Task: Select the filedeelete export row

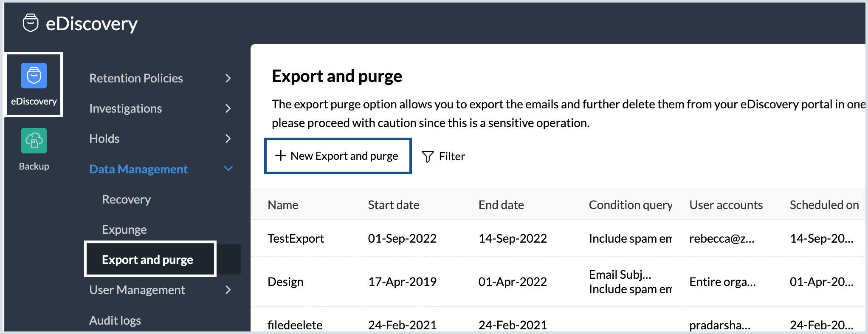Action: (x=295, y=325)
